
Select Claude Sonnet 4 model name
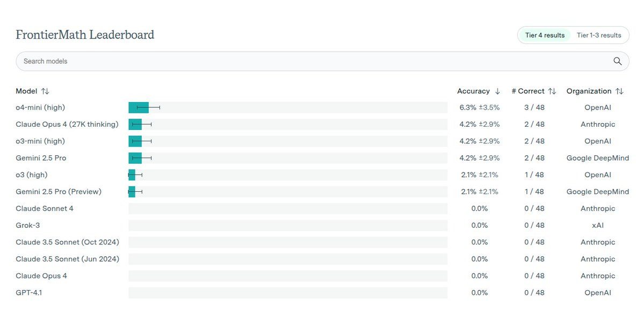[x=45, y=208]
